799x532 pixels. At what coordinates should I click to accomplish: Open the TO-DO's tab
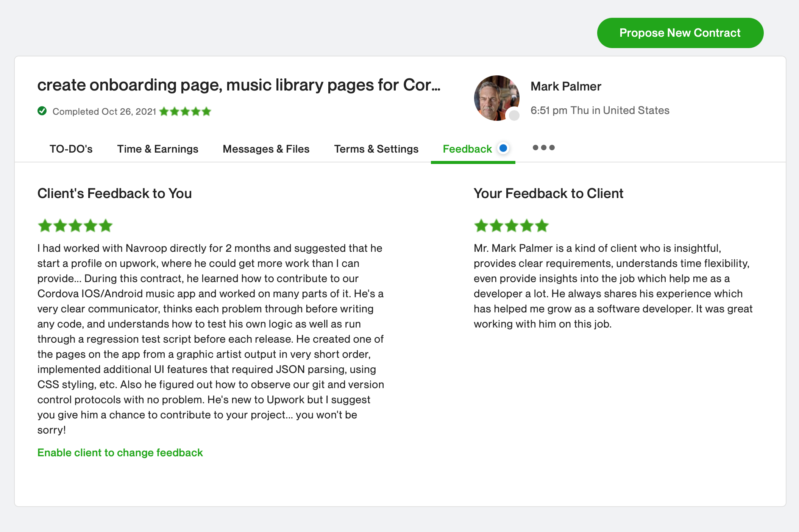71,149
